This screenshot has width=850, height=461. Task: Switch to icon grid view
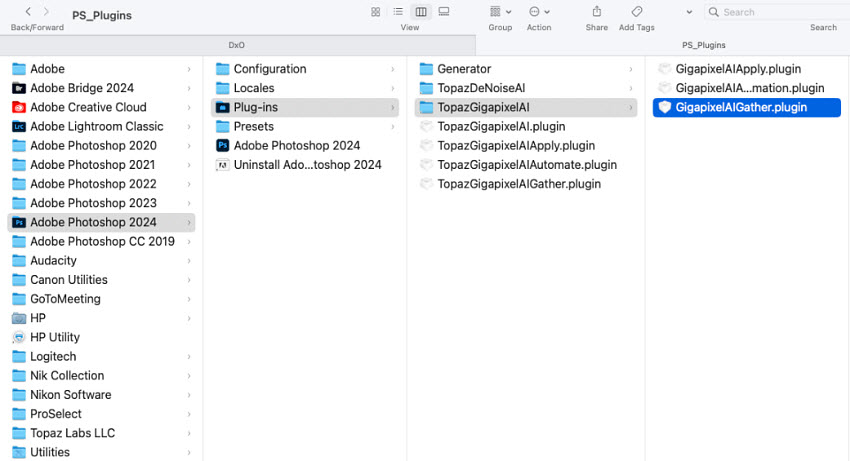pos(376,12)
